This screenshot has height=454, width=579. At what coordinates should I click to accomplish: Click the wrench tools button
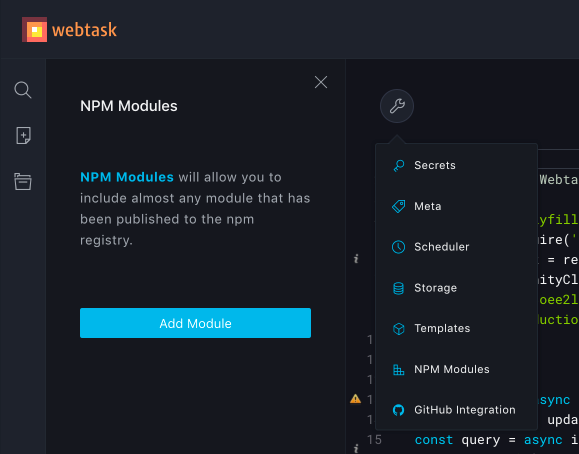[x=397, y=106]
